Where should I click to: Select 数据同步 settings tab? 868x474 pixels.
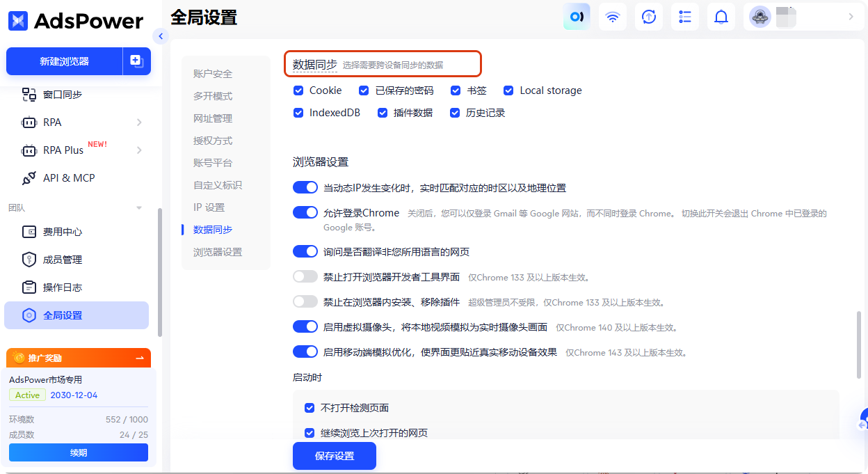[x=213, y=230]
